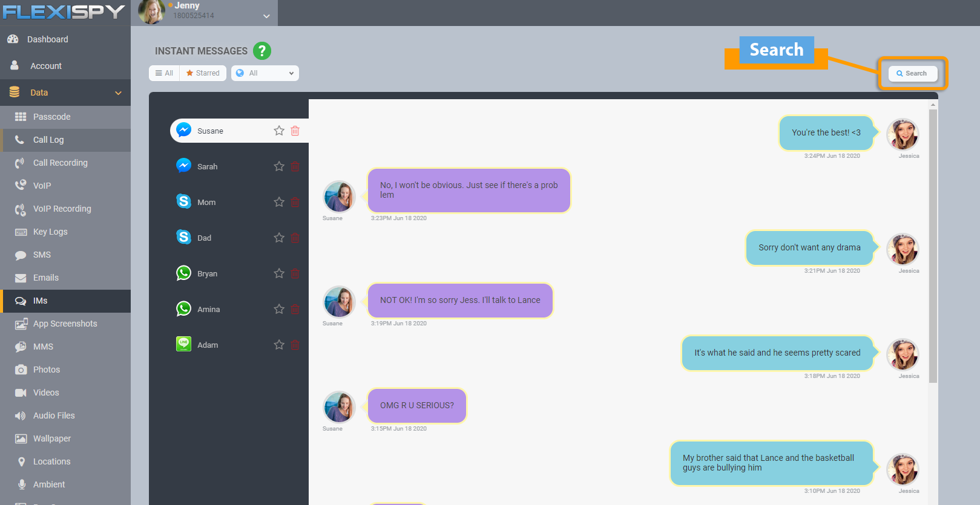Viewport: 980px width, 505px height.
Task: Click the Call Log phone icon
Action: click(x=20, y=140)
